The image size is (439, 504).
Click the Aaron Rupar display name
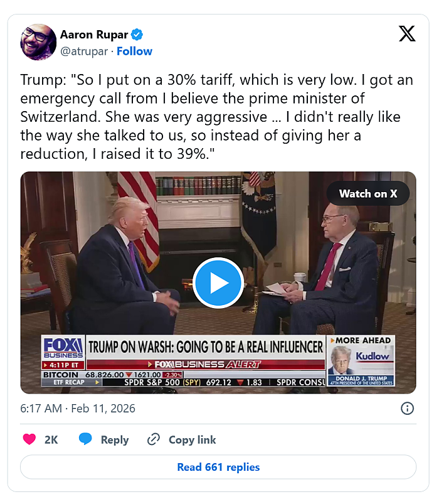click(93, 34)
